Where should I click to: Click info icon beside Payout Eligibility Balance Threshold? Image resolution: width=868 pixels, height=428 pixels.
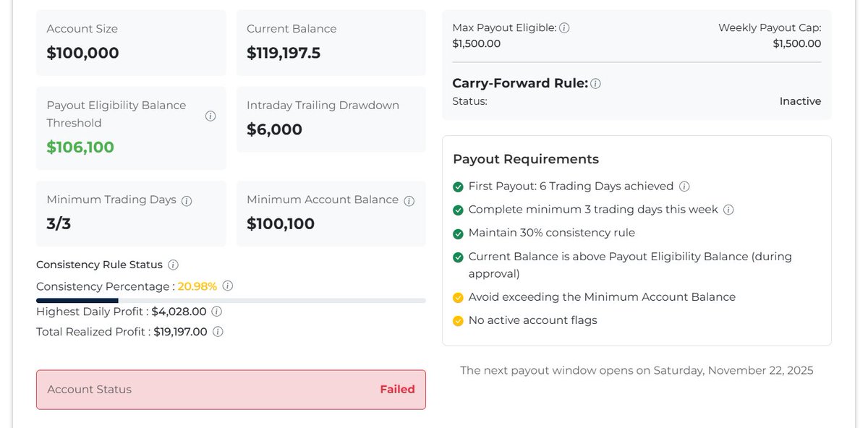tap(210, 116)
